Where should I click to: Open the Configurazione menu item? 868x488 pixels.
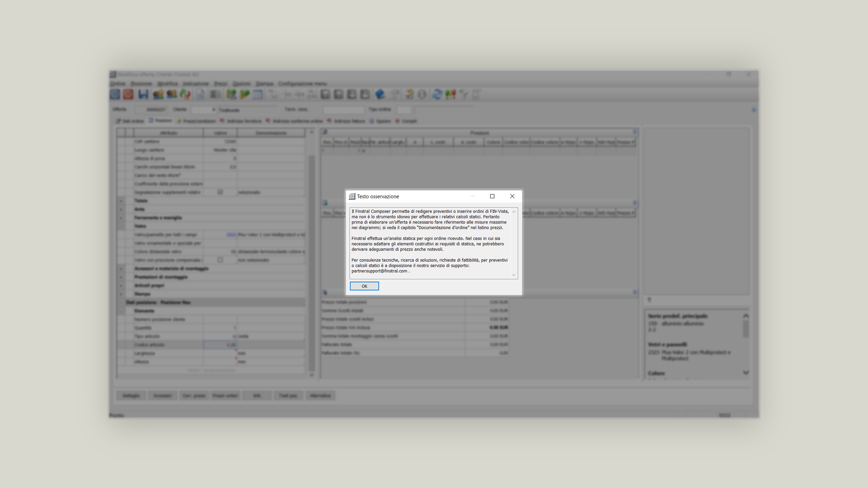302,84
